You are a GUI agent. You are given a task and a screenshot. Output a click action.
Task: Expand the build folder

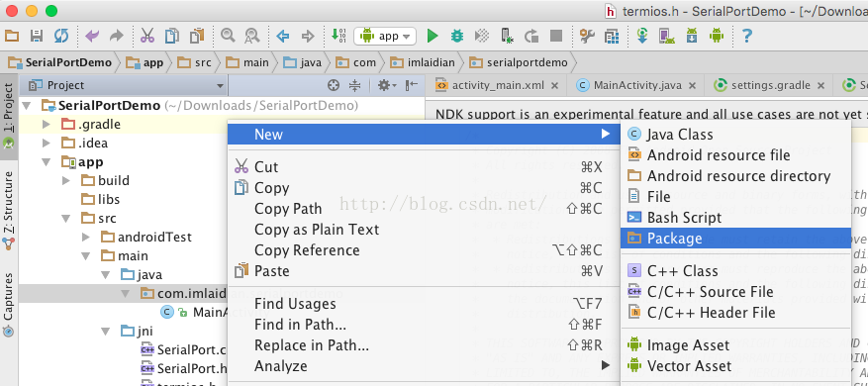[67, 180]
